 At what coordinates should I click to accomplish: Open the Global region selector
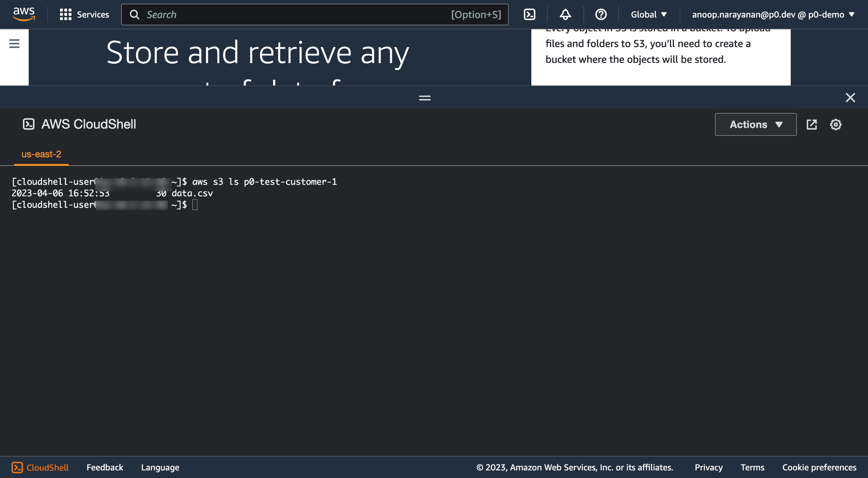point(649,15)
